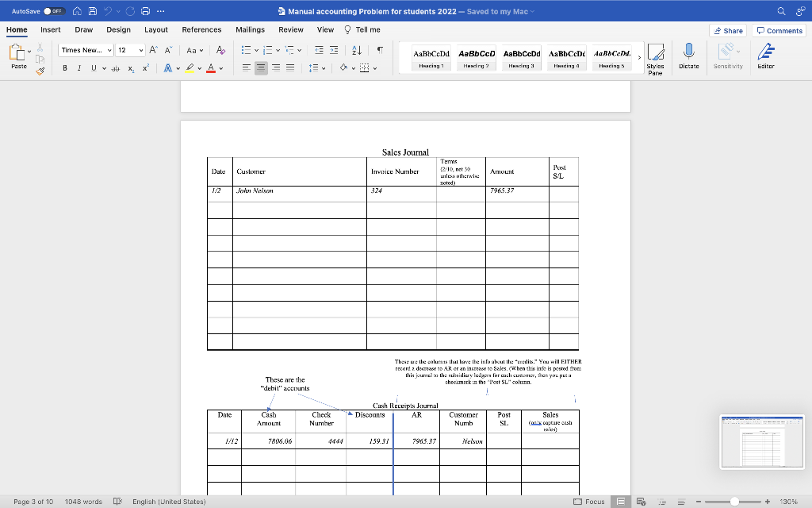Image resolution: width=812 pixels, height=508 pixels.
Task: Click the Sort icon
Action: [x=356, y=50]
